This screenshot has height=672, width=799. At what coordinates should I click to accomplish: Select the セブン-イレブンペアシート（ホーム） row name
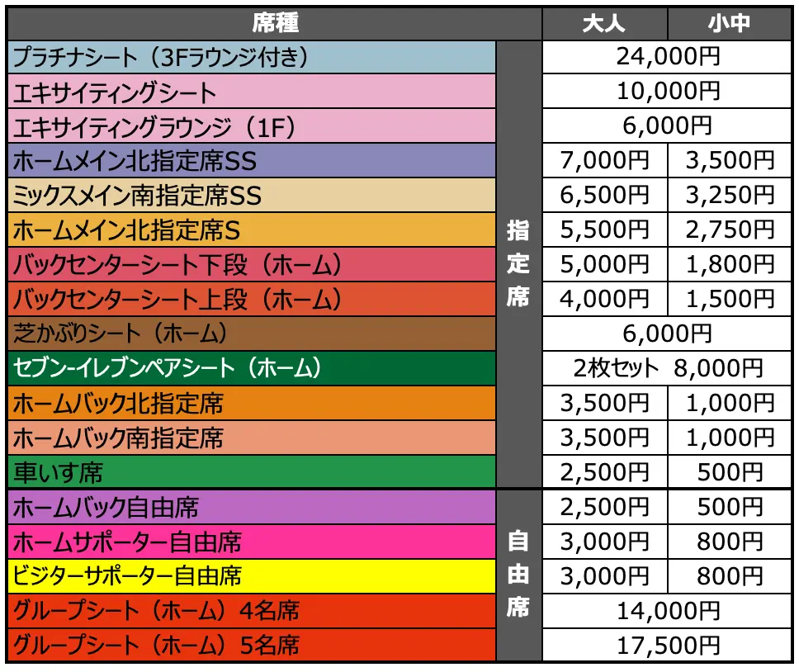tap(252, 368)
